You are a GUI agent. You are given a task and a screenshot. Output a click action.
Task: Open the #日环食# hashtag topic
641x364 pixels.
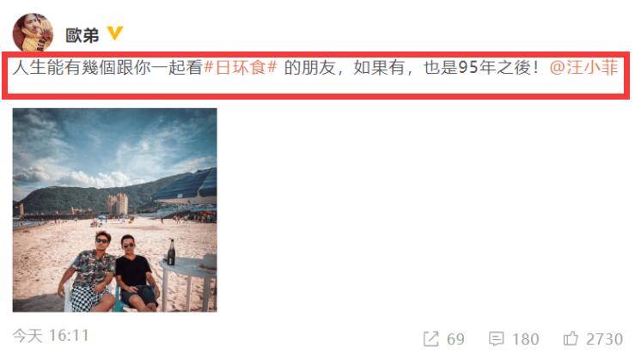tap(241, 68)
